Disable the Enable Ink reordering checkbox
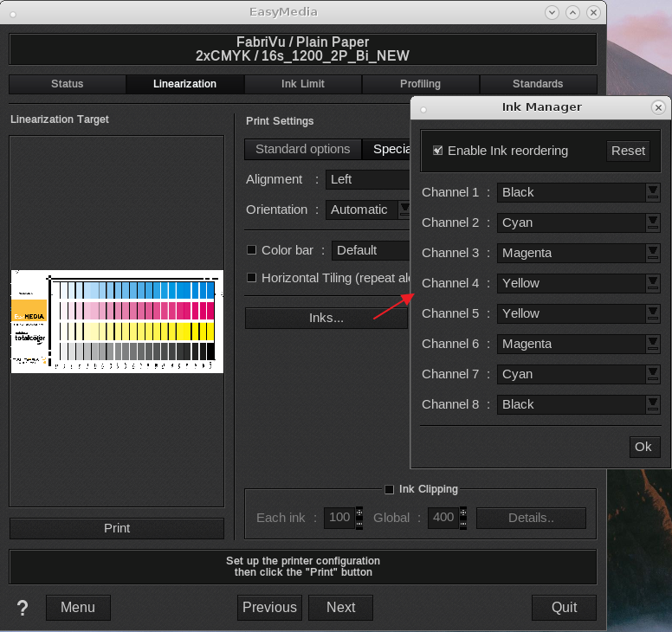 pos(437,151)
